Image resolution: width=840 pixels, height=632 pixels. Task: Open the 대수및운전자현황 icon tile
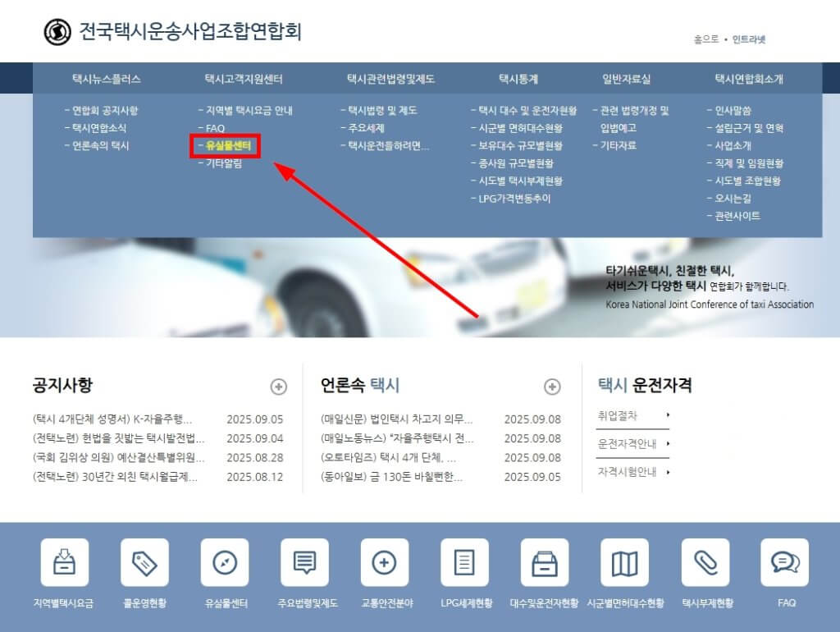pos(545,562)
